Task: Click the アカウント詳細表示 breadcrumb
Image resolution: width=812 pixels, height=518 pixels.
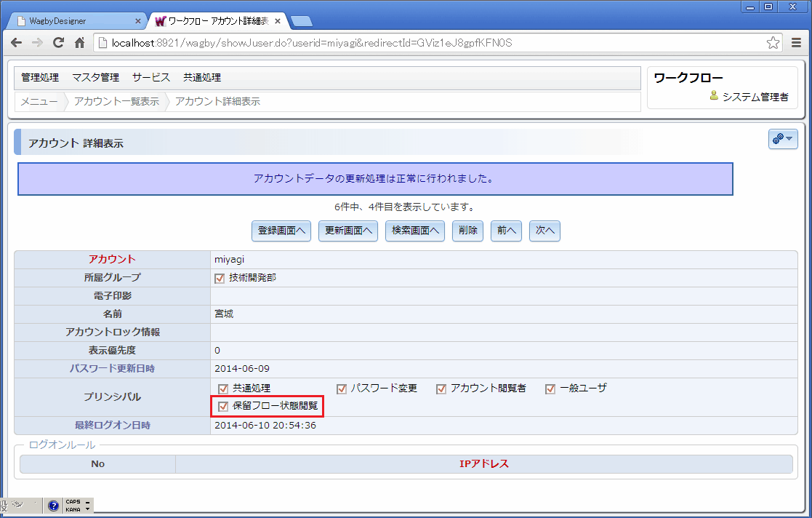Action: (217, 101)
